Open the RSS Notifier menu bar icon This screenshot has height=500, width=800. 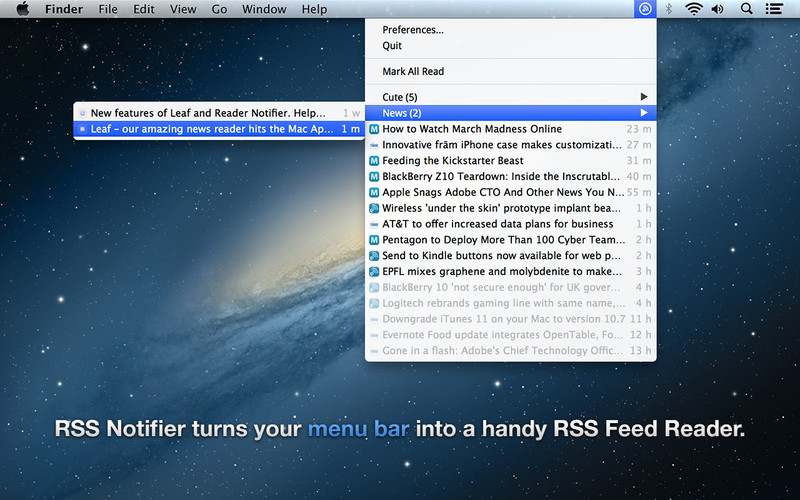tap(645, 9)
